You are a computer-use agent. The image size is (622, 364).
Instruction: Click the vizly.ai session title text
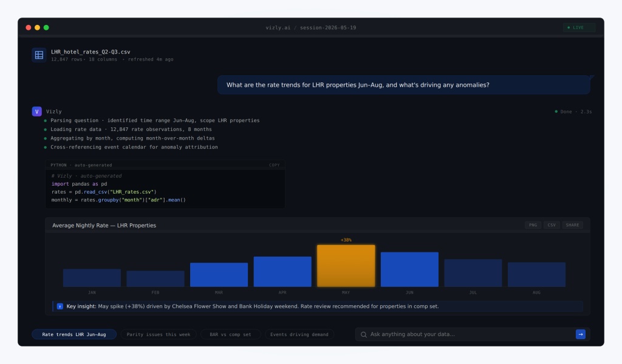coord(311,28)
